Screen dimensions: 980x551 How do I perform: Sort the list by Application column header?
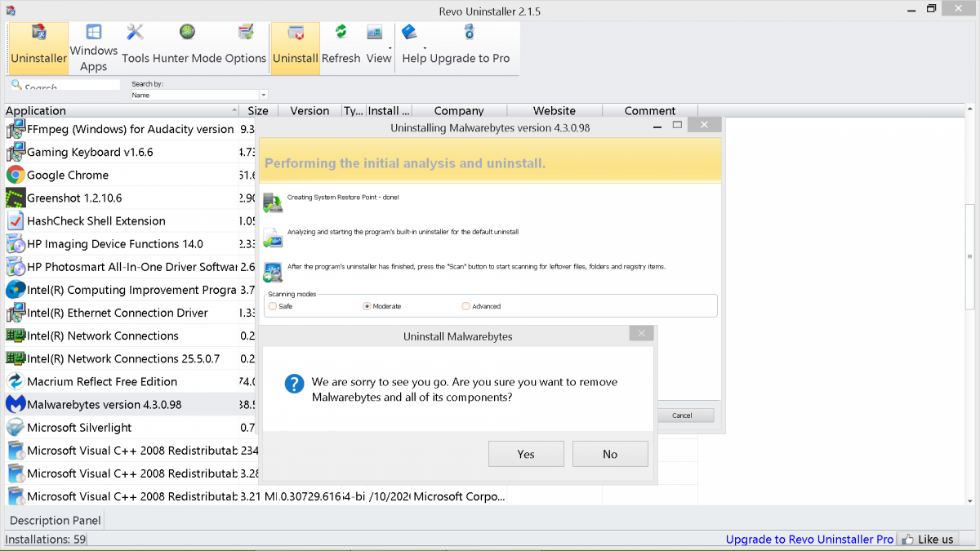[121, 111]
